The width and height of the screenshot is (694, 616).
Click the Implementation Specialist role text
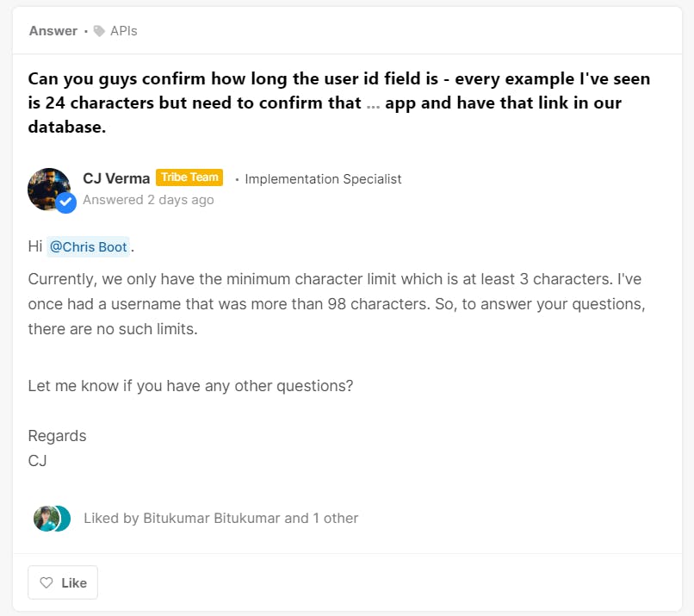(x=323, y=179)
